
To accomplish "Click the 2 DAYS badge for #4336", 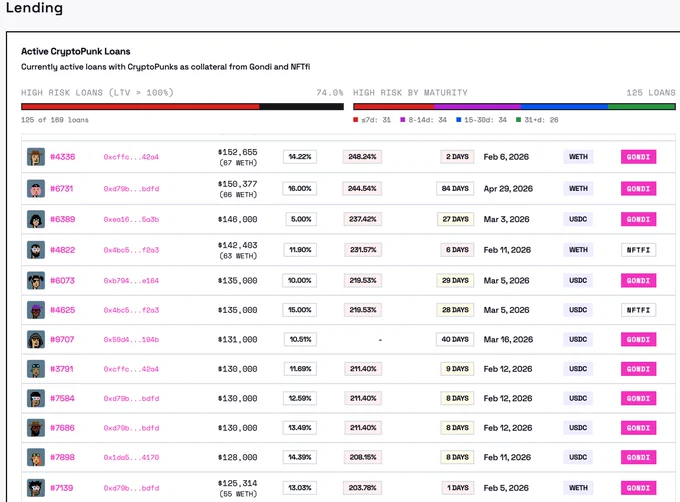I will tap(457, 157).
